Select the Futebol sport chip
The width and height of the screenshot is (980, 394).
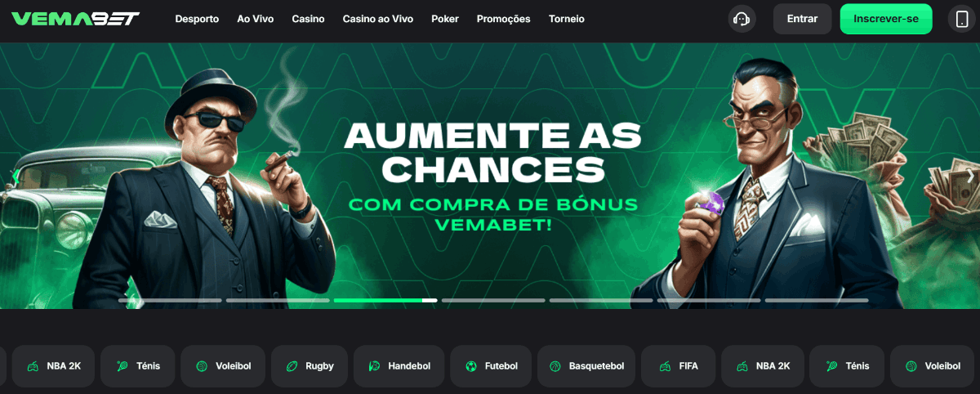pos(491,366)
